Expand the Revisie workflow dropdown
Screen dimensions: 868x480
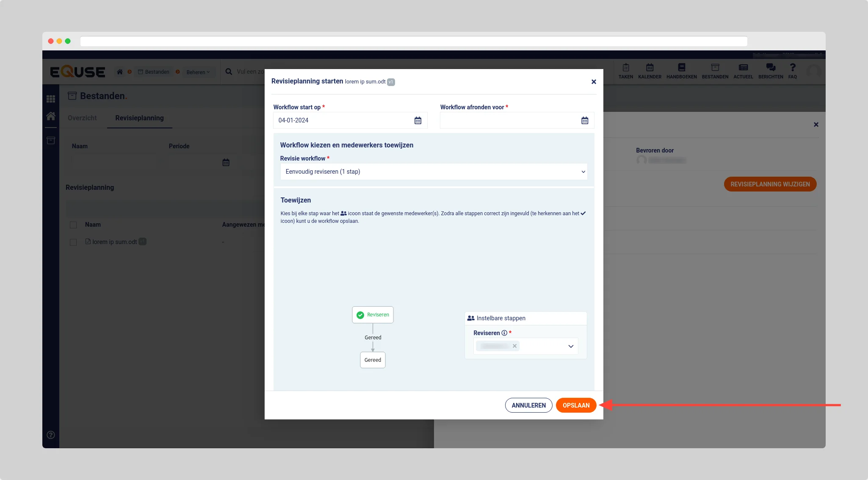434,172
